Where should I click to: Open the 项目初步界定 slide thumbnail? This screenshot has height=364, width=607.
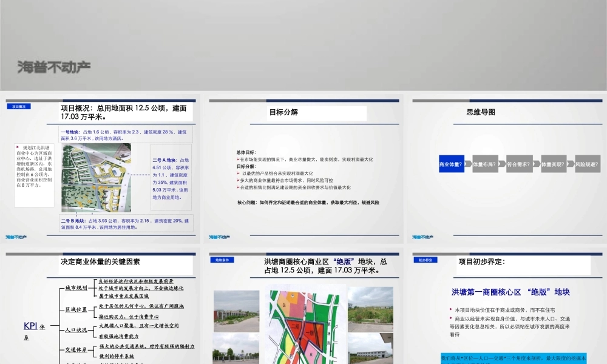coord(507,306)
